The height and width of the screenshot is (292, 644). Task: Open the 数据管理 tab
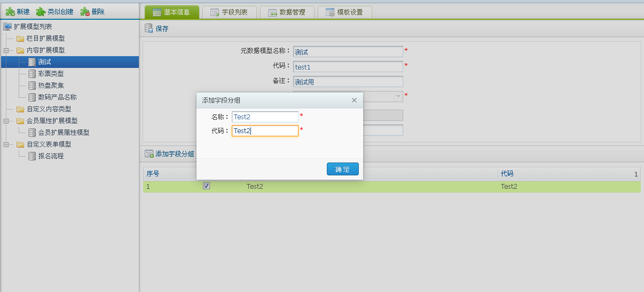(287, 12)
